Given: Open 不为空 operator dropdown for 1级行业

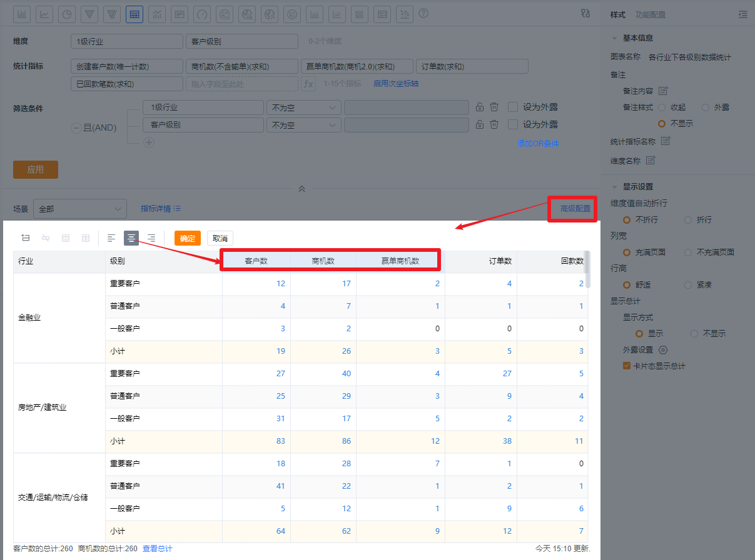Looking at the screenshot, I should [303, 107].
